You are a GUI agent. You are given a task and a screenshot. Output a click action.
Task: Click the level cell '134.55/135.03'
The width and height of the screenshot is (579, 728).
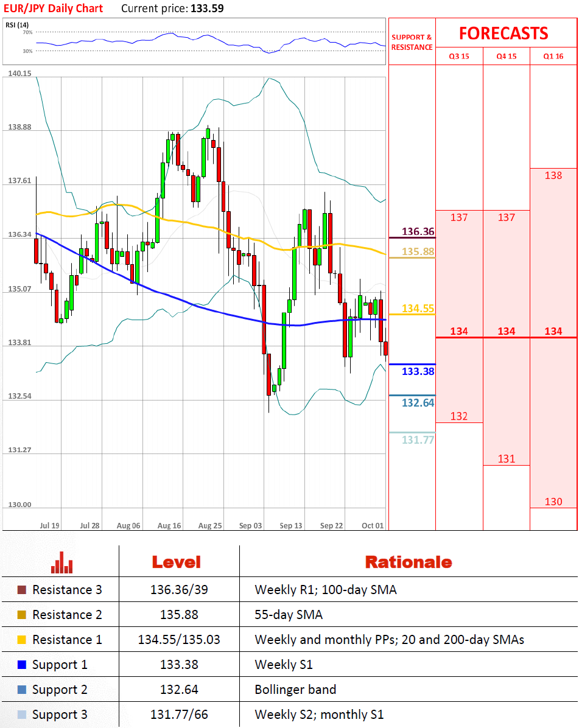pos(179,640)
